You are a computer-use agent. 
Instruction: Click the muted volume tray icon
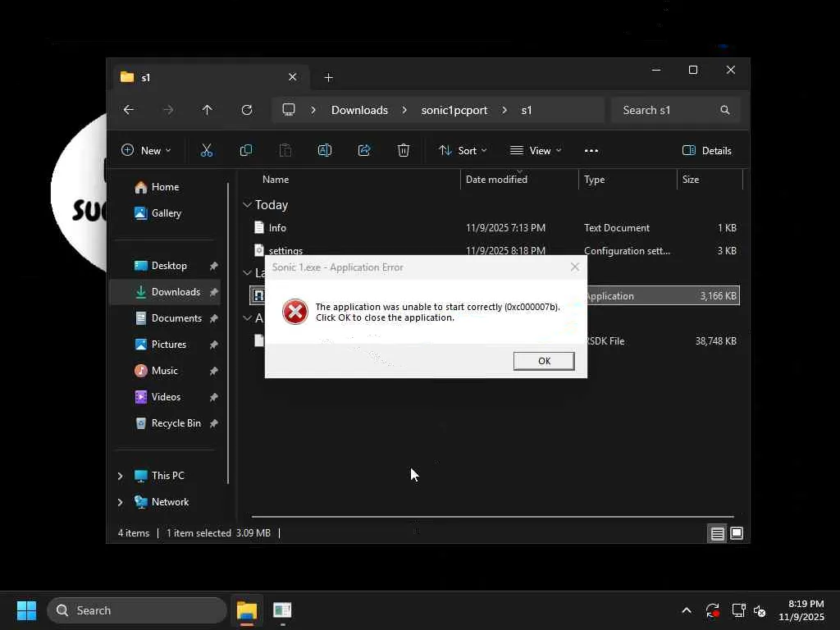[760, 610]
